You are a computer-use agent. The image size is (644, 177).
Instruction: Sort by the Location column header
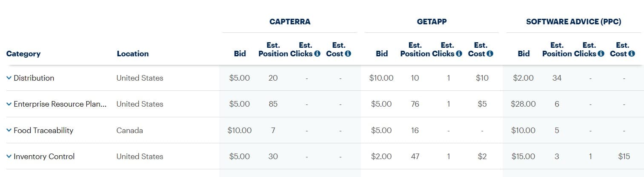pyautogui.click(x=133, y=54)
